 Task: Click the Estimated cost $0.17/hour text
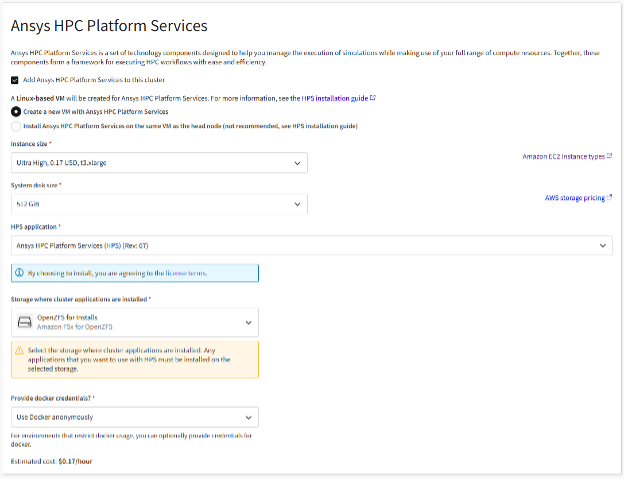tap(51, 461)
